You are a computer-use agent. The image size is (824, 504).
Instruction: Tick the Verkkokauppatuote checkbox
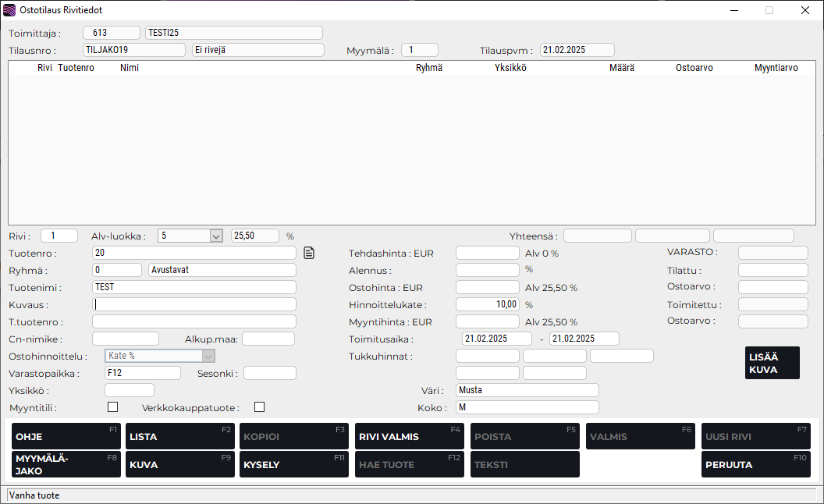(x=259, y=406)
